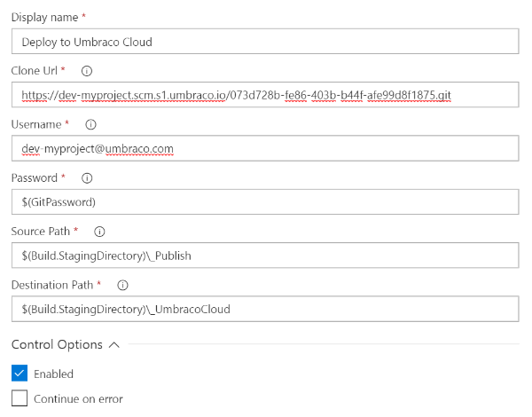Click the Password info icon
This screenshot has width=532, height=417.
(x=87, y=178)
